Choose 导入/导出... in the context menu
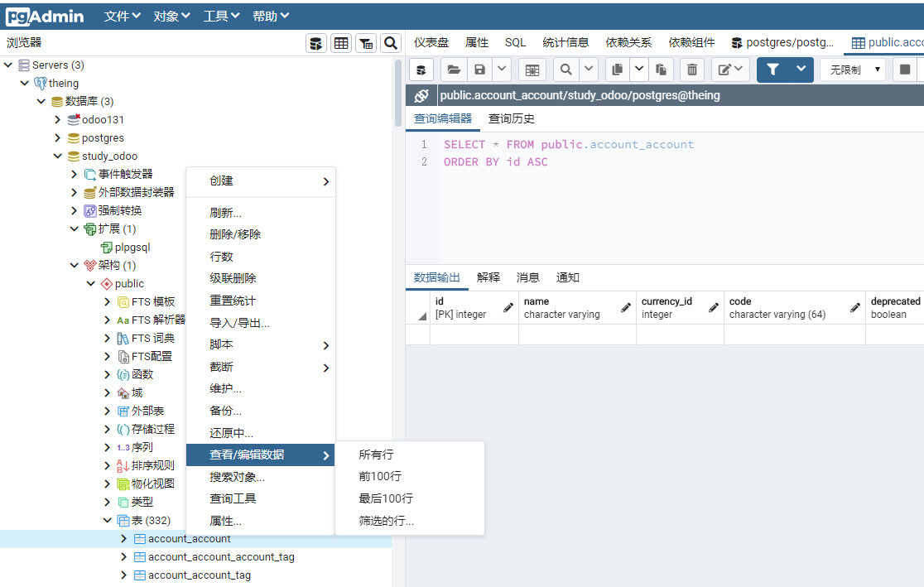The image size is (924, 587). pyautogui.click(x=261, y=323)
